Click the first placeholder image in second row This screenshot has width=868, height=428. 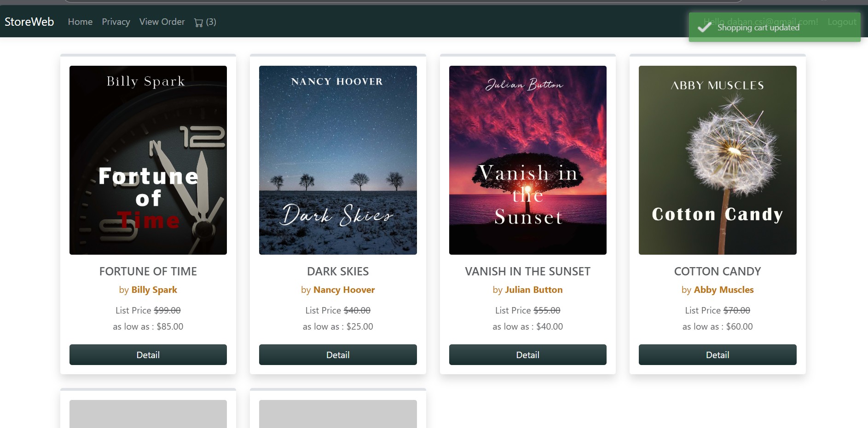pos(148,414)
